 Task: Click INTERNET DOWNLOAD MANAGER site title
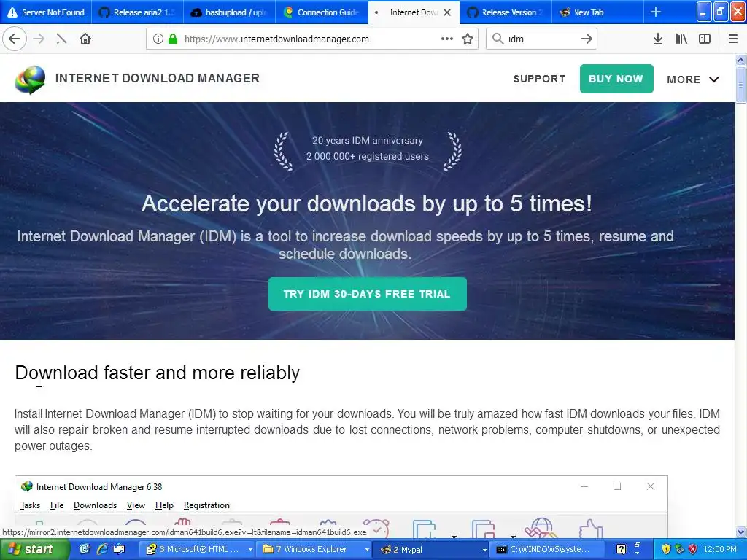[158, 78]
